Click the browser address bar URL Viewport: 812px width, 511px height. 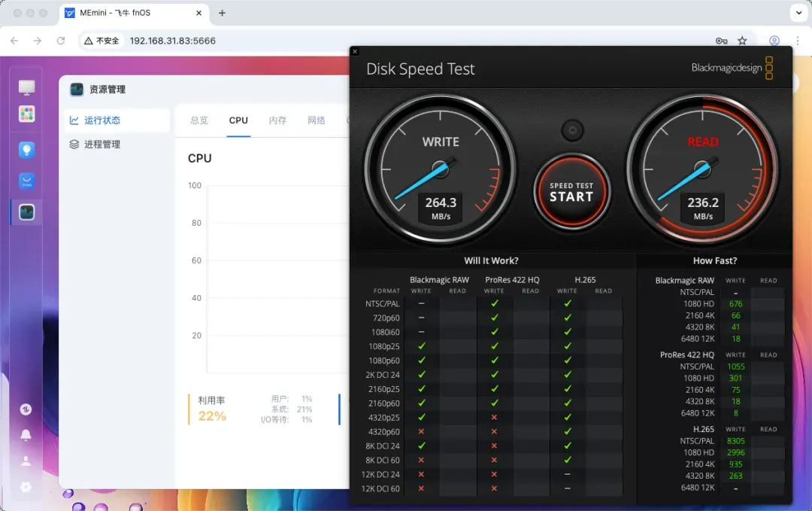173,41
